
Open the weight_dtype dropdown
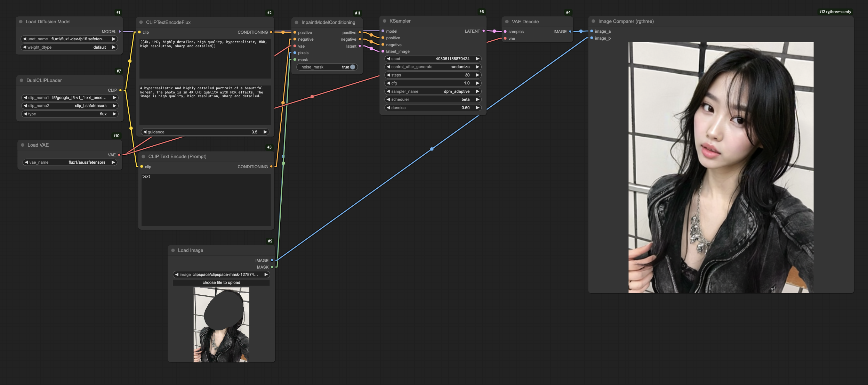point(69,47)
